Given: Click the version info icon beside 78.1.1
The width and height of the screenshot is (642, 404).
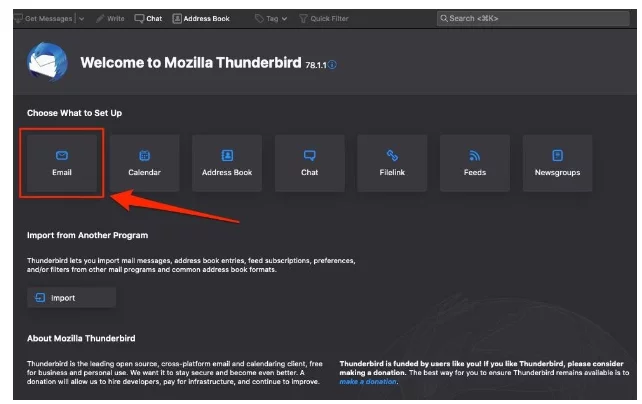Looking at the screenshot, I should (x=332, y=65).
